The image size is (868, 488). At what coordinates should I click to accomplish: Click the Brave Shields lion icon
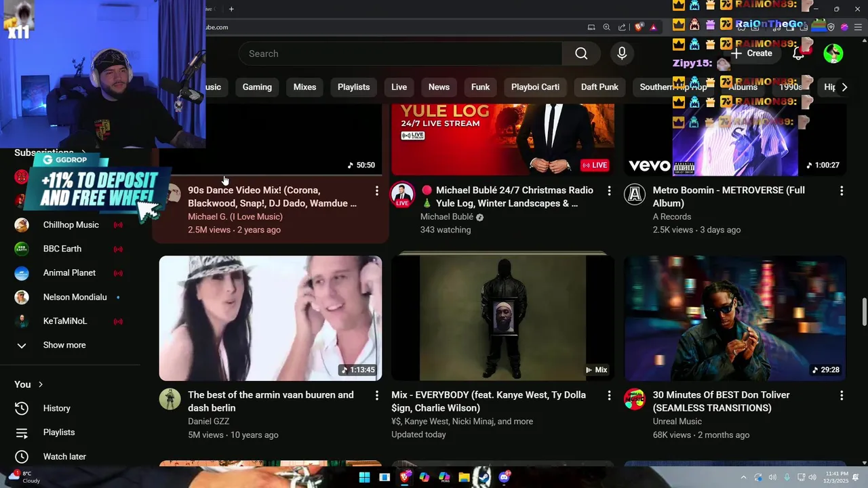[x=639, y=27]
